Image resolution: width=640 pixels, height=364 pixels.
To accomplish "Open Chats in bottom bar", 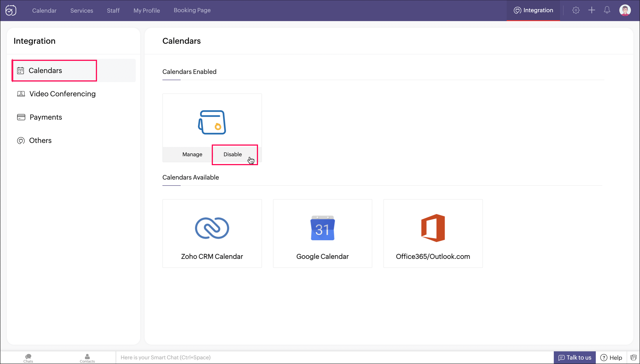I will click(x=28, y=358).
